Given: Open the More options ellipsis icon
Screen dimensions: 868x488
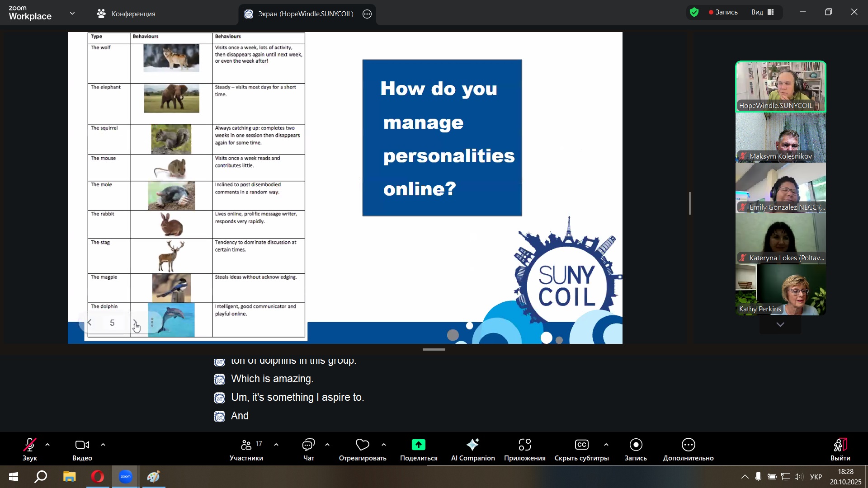Looking at the screenshot, I should coord(688,446).
